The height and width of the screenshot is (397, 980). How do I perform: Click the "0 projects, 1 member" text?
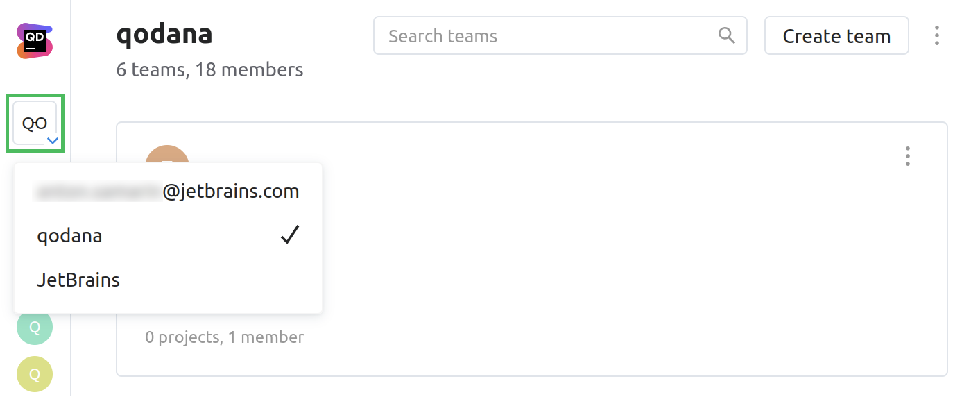click(224, 337)
